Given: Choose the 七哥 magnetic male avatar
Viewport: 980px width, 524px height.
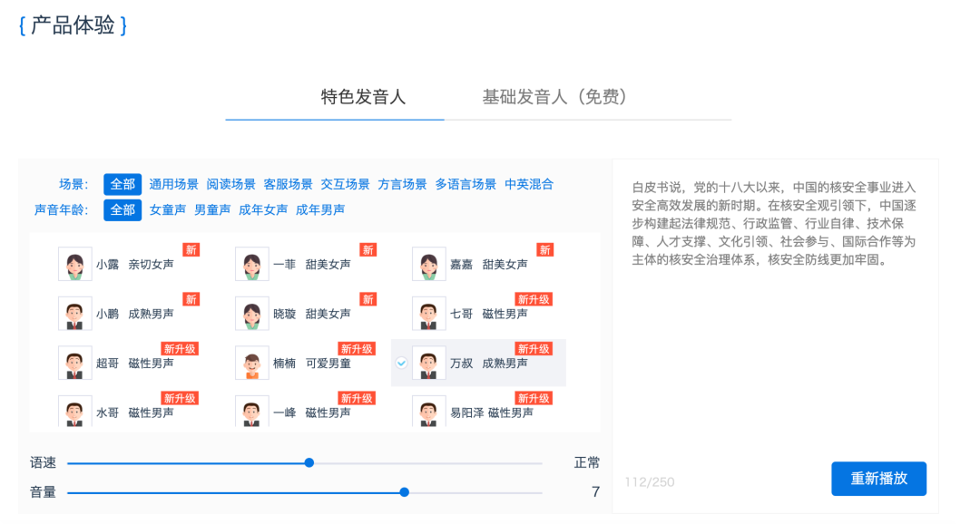Looking at the screenshot, I should pyautogui.click(x=429, y=314).
